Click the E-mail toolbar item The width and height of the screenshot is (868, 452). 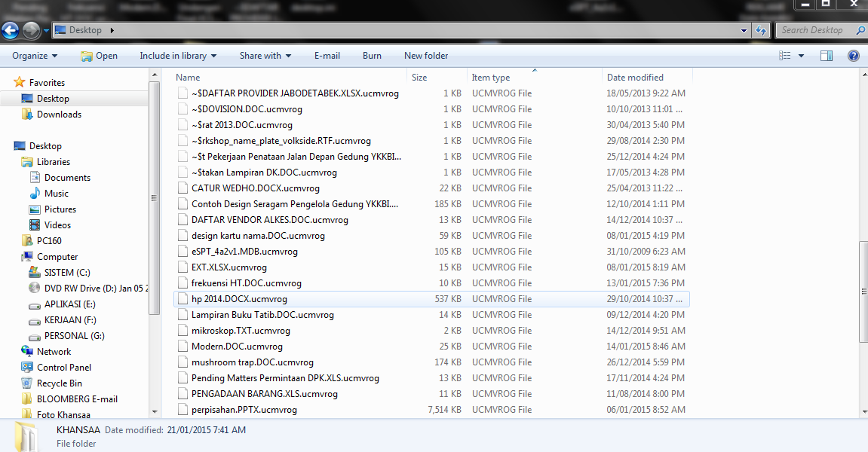click(327, 56)
